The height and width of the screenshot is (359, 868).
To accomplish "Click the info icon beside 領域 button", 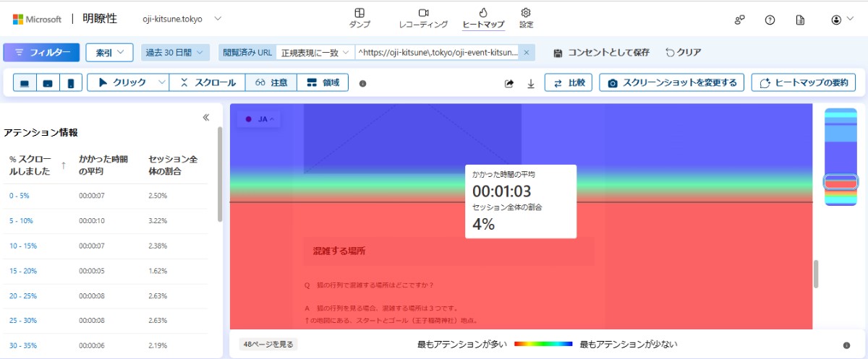I will [362, 83].
